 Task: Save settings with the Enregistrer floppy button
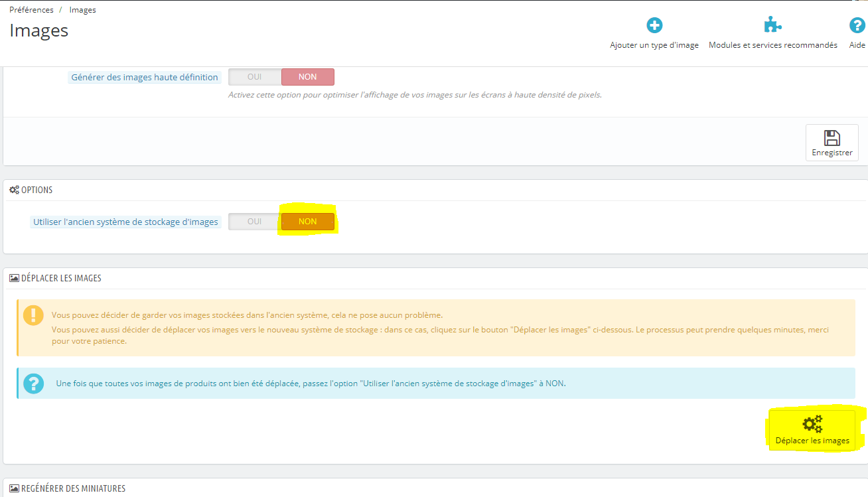(832, 143)
